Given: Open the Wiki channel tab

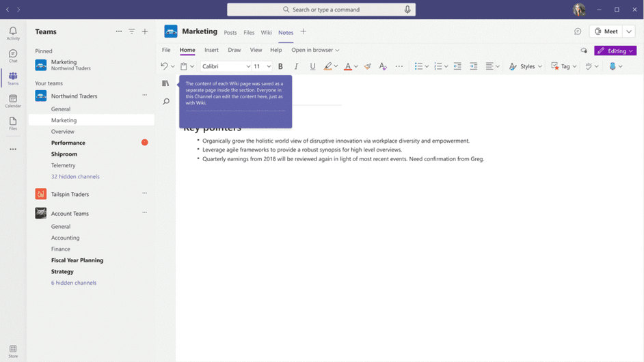Looking at the screenshot, I should tap(266, 32).
